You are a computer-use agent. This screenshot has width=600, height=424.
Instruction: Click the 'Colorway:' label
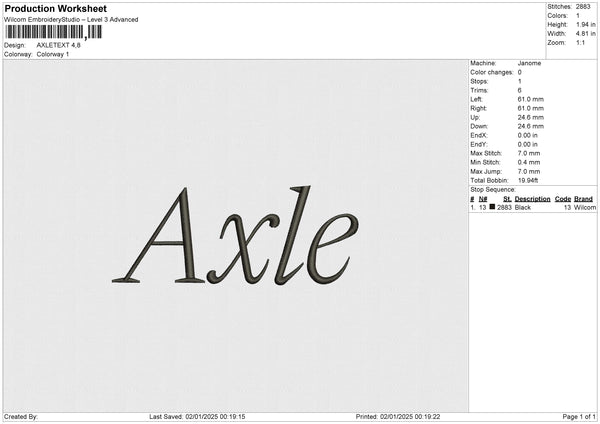click(18, 54)
